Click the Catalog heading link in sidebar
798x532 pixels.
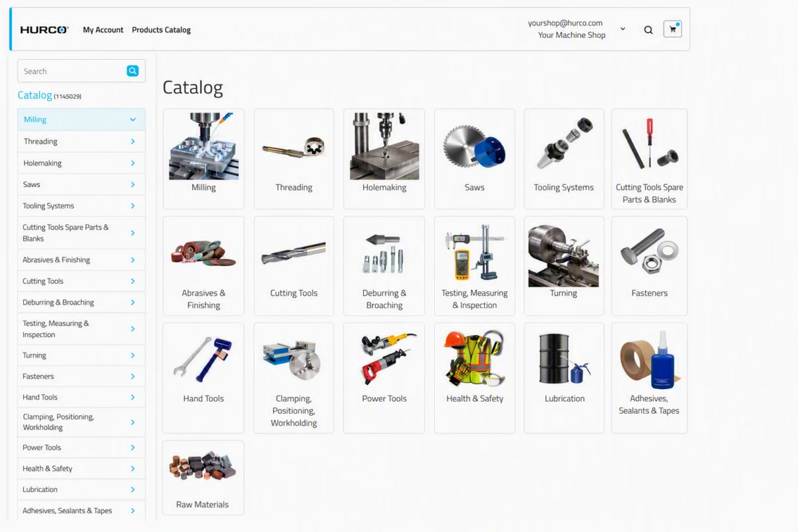(35, 95)
